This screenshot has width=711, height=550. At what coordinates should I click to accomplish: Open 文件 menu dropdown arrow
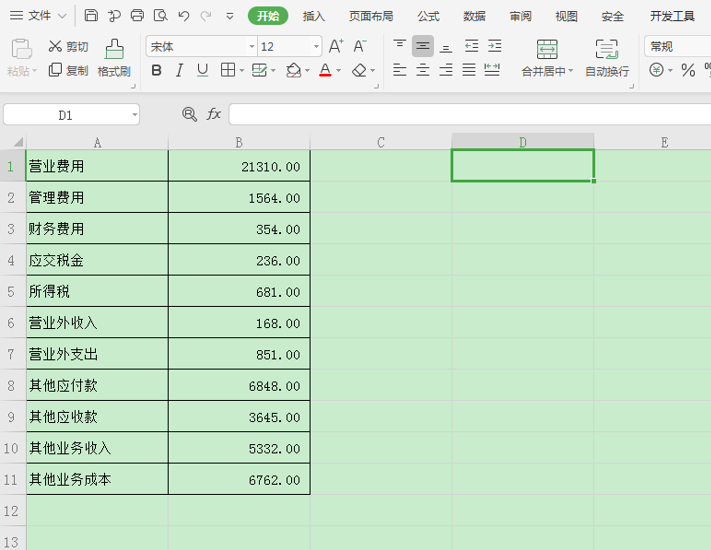point(62,16)
